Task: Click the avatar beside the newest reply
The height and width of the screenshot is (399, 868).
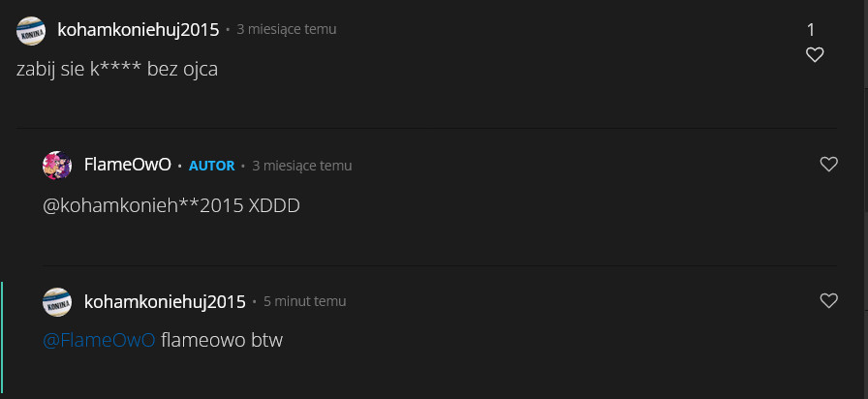Action: [x=57, y=302]
